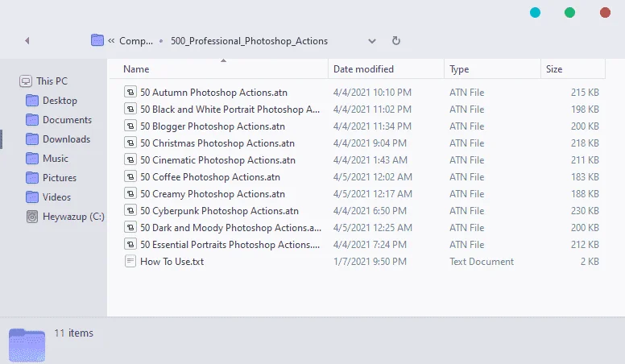This screenshot has width=625, height=364.
Task: Select file name 50 Christmas Photoshop Actions.atn
Action: [217, 143]
